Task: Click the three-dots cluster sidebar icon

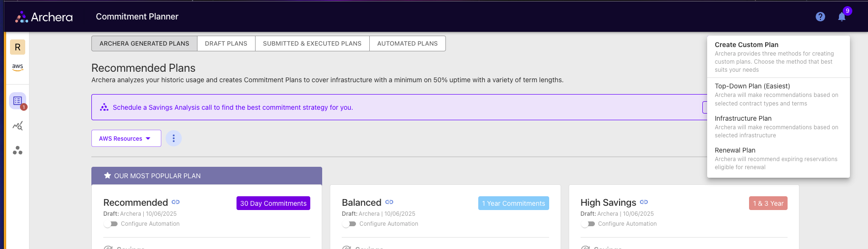Action: pyautogui.click(x=18, y=151)
